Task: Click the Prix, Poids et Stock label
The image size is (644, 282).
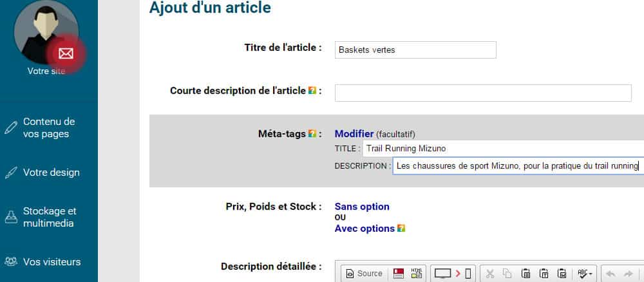Action: pos(274,207)
